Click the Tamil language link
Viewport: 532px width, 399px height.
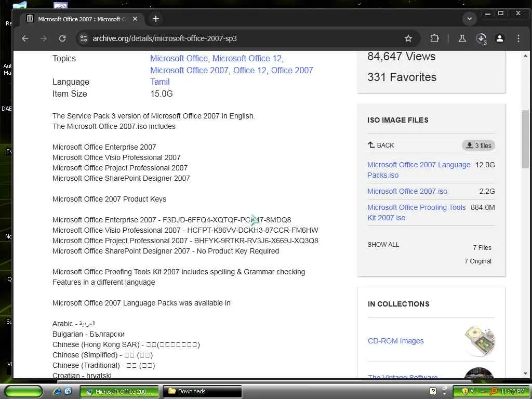pyautogui.click(x=160, y=82)
